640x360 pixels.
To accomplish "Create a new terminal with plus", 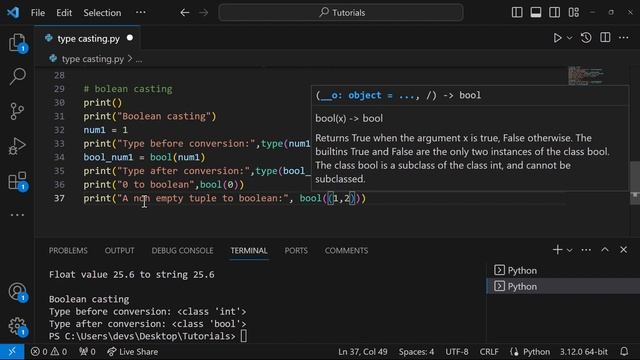I will click(x=557, y=250).
